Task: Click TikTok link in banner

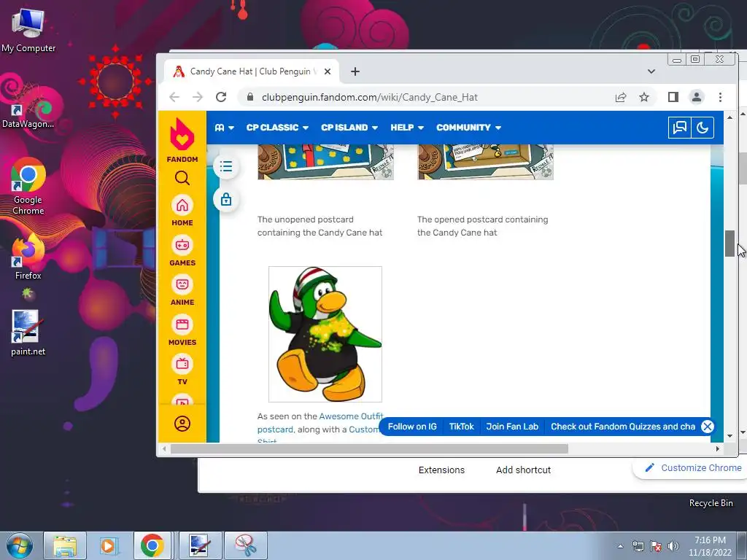Action: point(461,427)
